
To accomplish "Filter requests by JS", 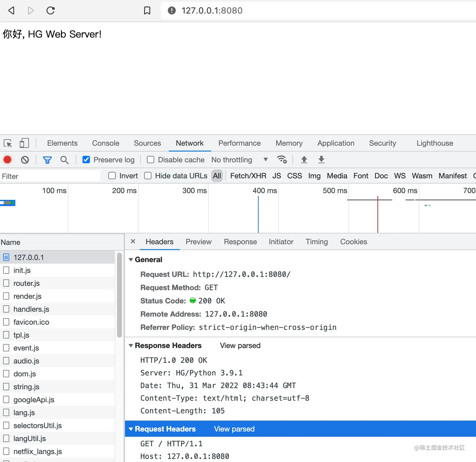I will pyautogui.click(x=277, y=176).
